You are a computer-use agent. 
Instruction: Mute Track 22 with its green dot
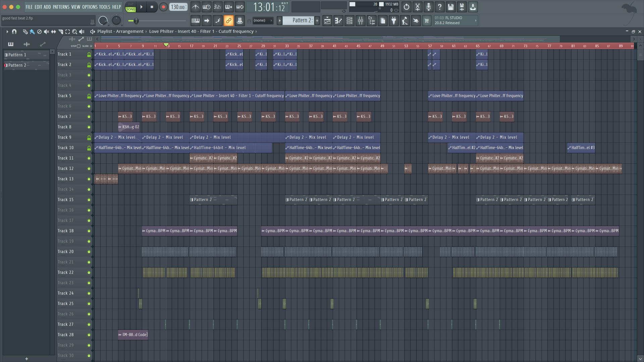[x=89, y=273]
